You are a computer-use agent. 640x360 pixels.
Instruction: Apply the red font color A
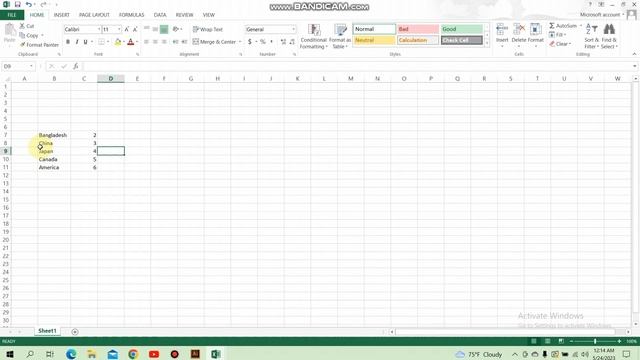pos(131,42)
